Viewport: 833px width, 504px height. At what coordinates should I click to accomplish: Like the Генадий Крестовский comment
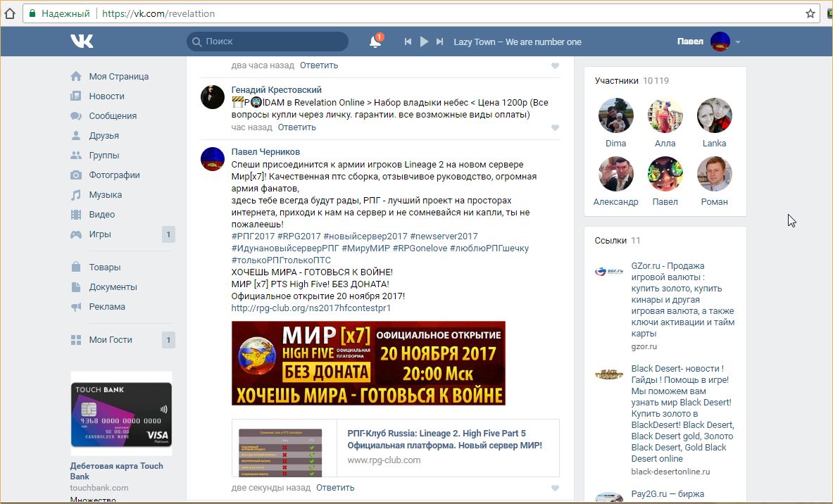555,127
